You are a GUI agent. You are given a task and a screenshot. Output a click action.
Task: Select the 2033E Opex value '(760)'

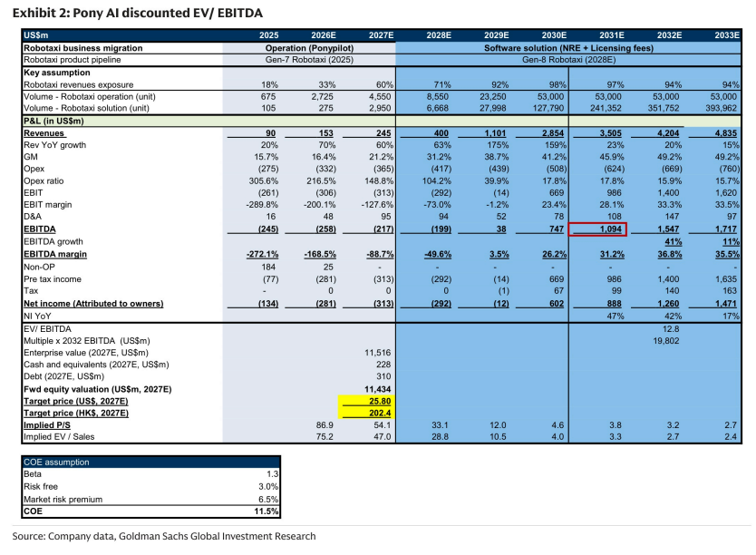point(730,169)
